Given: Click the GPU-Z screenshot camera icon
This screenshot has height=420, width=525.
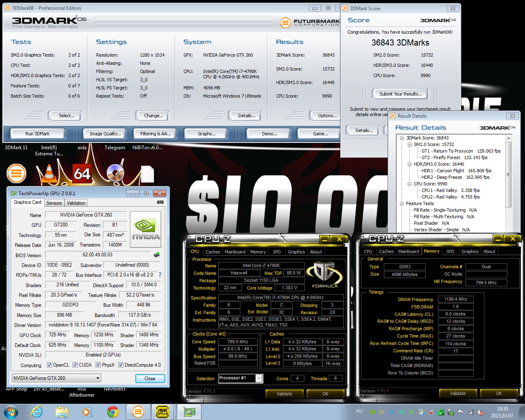Looking at the screenshot, I should [x=160, y=202].
